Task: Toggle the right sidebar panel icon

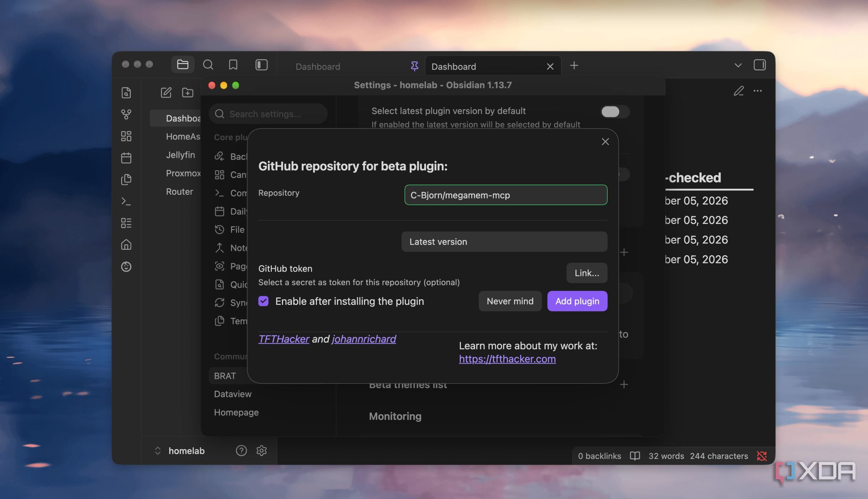Action: [x=759, y=65]
